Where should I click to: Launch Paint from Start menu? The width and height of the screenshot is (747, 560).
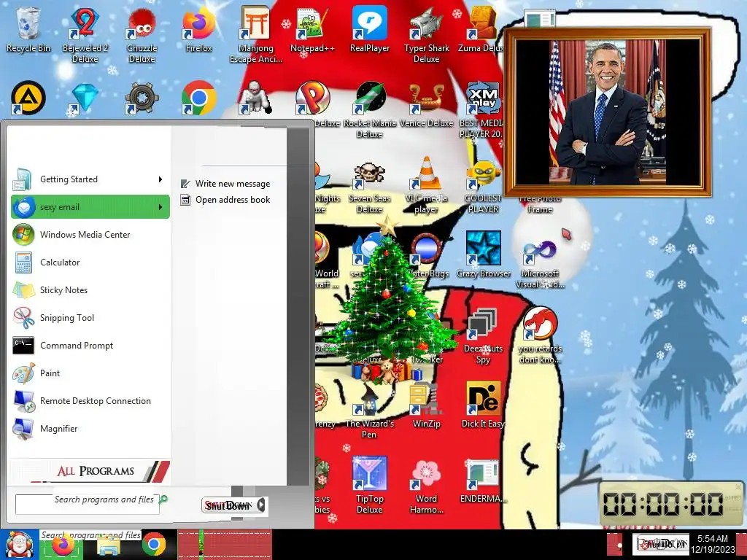(x=90, y=373)
